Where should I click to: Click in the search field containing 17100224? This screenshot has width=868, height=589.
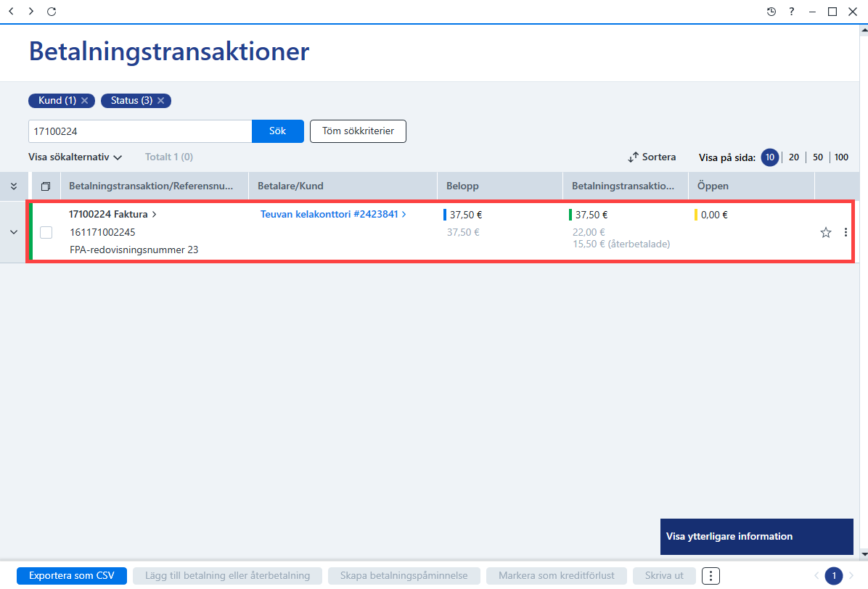140,131
